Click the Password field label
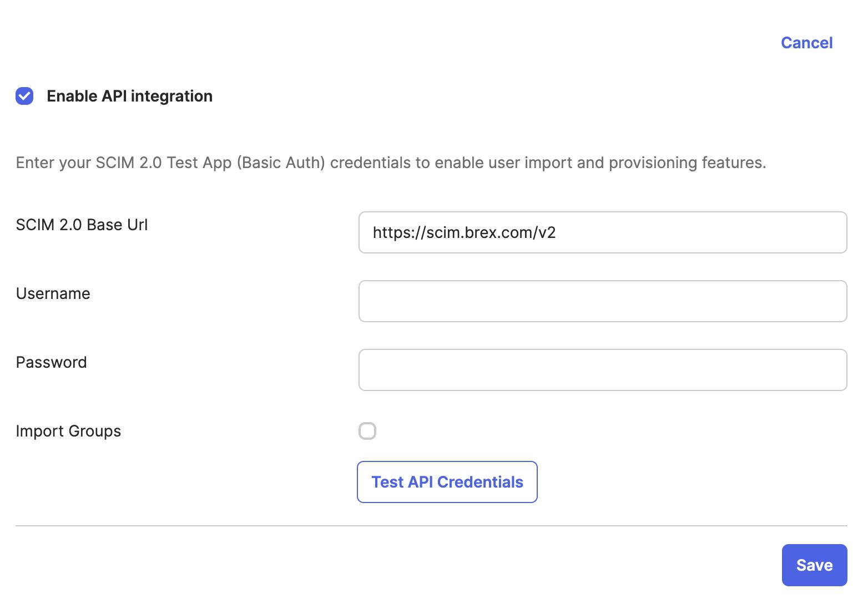This screenshot has width=868, height=599. 51,362
